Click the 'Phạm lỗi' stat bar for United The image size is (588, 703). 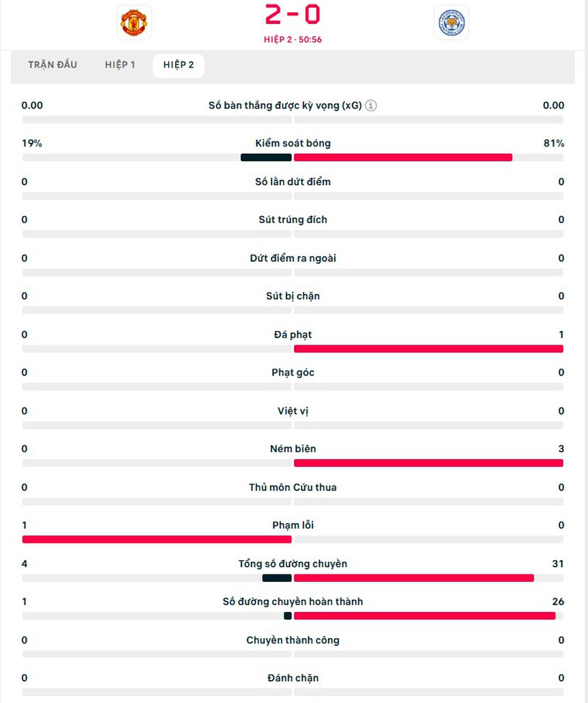click(x=157, y=539)
